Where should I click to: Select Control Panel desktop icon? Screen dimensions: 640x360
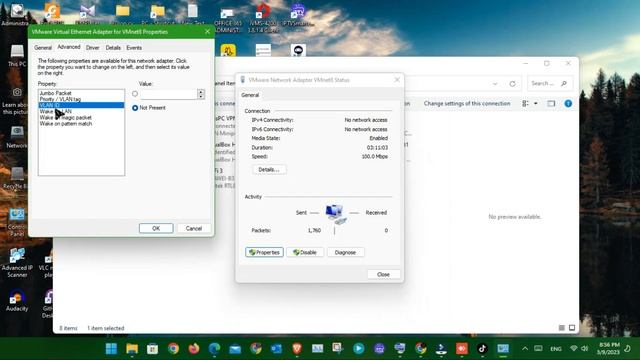click(17, 223)
